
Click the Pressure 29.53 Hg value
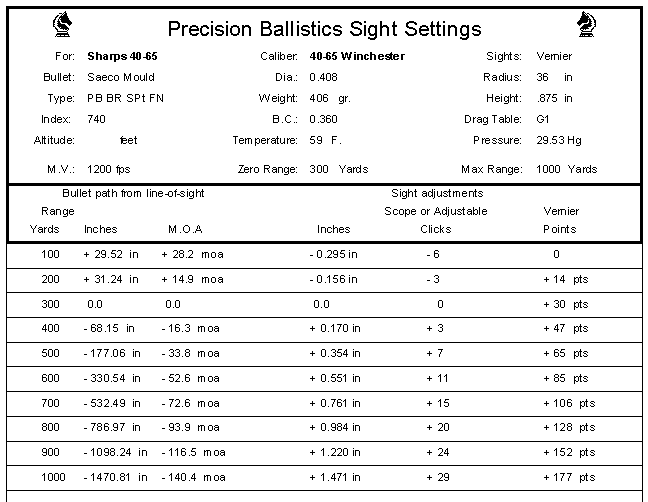click(558, 140)
